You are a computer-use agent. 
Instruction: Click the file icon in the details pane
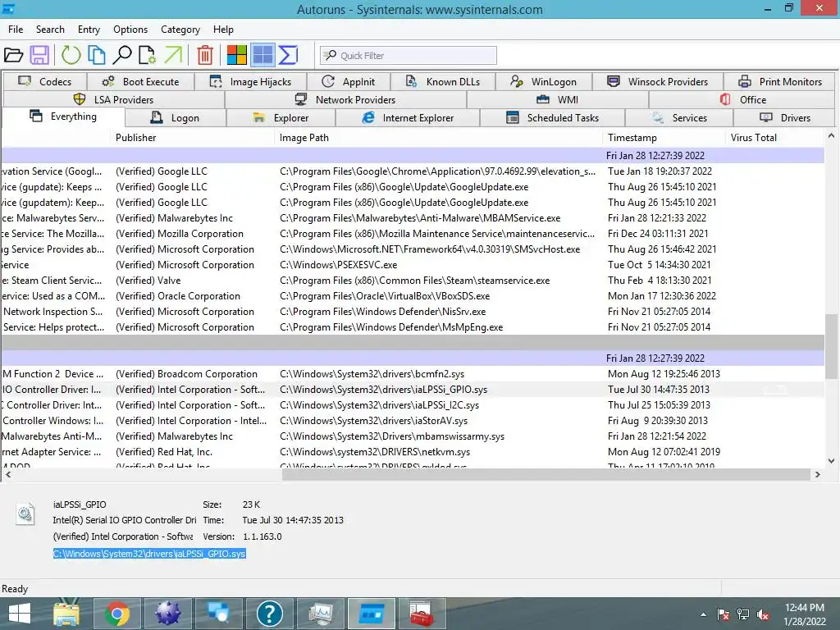25,514
